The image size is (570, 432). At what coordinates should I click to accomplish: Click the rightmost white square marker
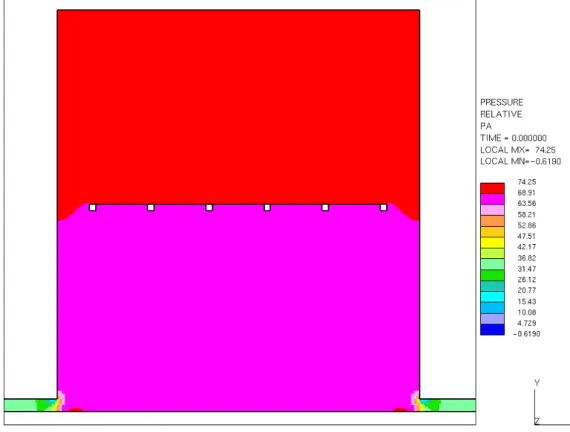384,208
